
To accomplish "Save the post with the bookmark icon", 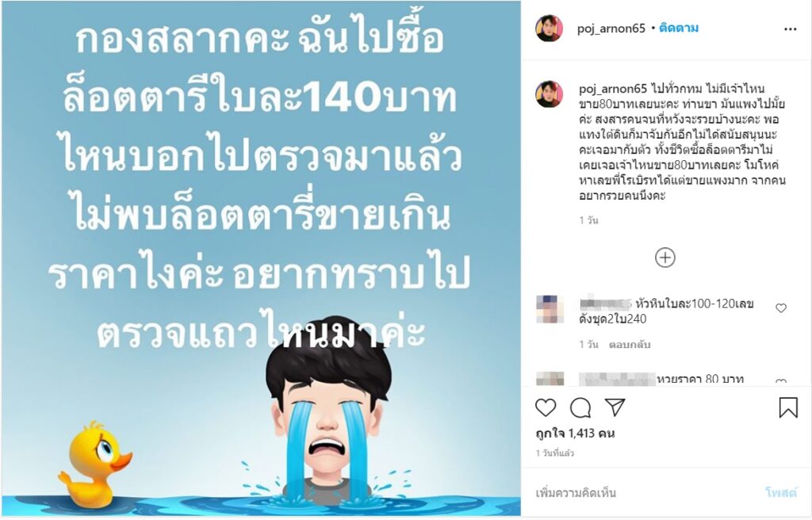I will click(x=788, y=407).
